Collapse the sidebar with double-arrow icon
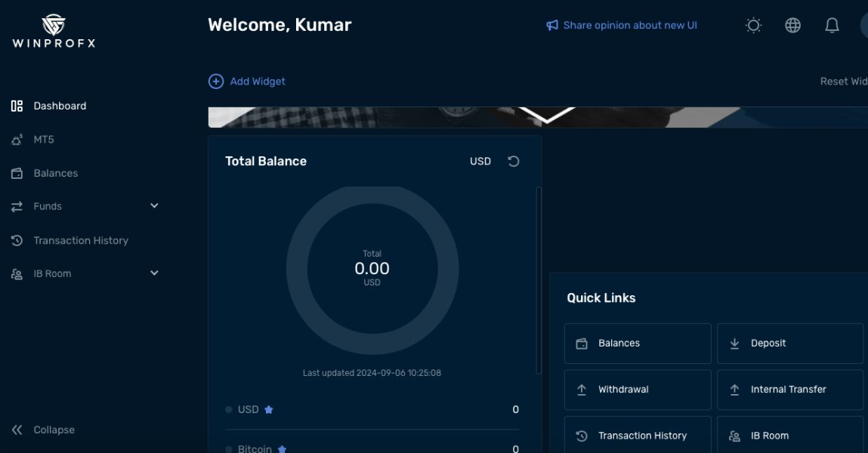 (x=17, y=430)
